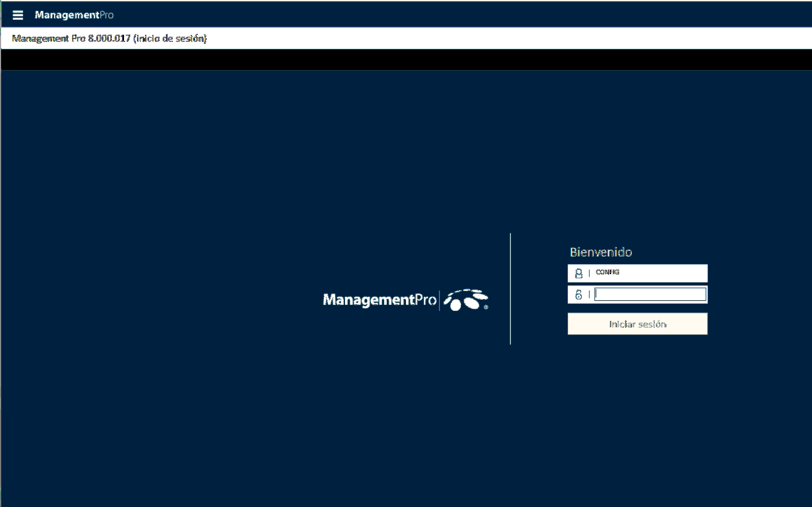Image resolution: width=812 pixels, height=507 pixels.
Task: Click the padlock icon in the password row
Action: pos(578,295)
